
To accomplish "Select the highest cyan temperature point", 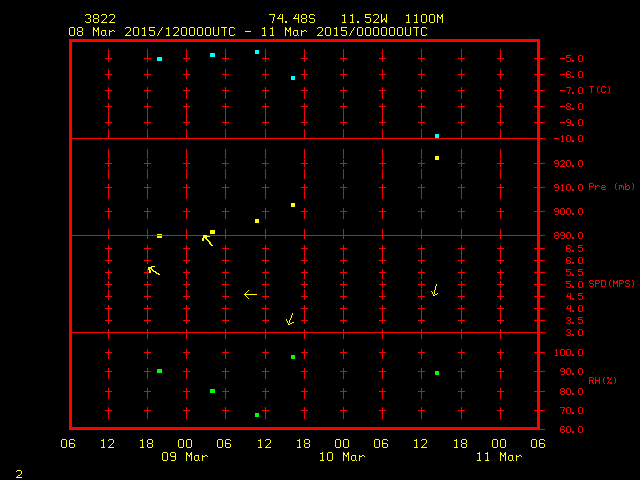I will click(257, 51).
